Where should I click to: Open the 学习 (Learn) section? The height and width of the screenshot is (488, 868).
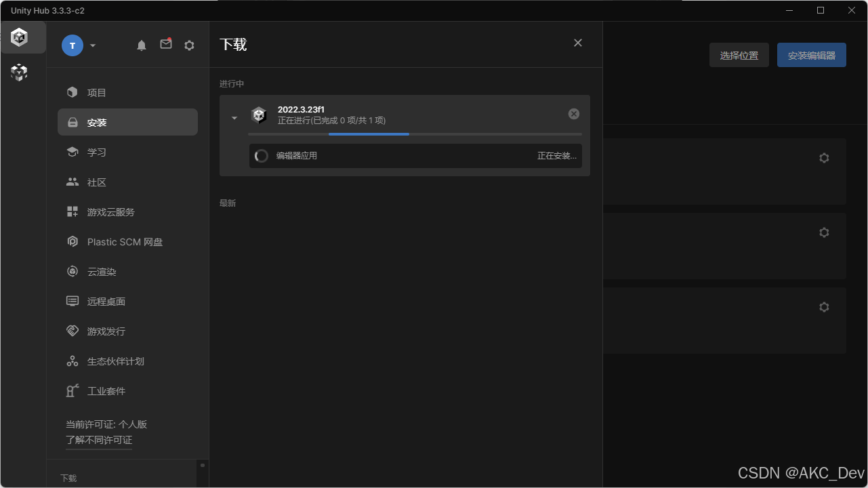(x=127, y=152)
